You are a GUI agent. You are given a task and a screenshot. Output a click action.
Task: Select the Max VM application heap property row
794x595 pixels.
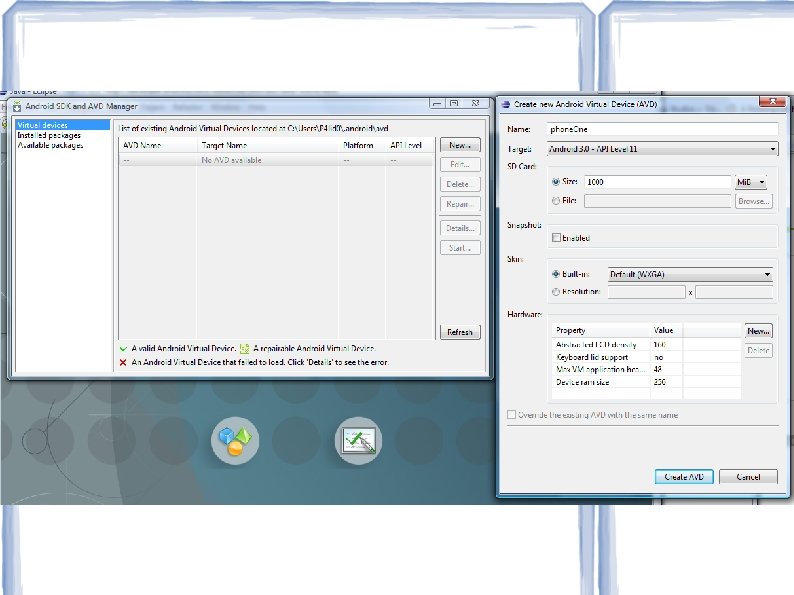[x=646, y=370]
